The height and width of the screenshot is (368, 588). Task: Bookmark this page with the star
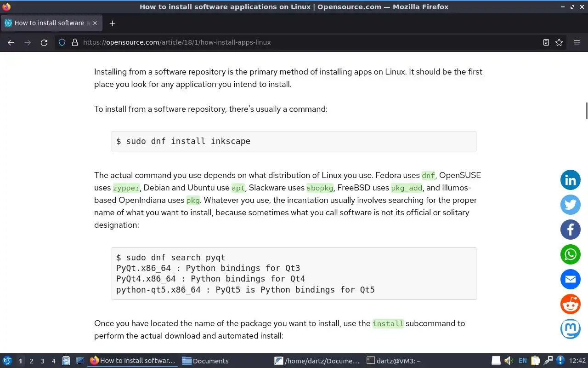(559, 42)
